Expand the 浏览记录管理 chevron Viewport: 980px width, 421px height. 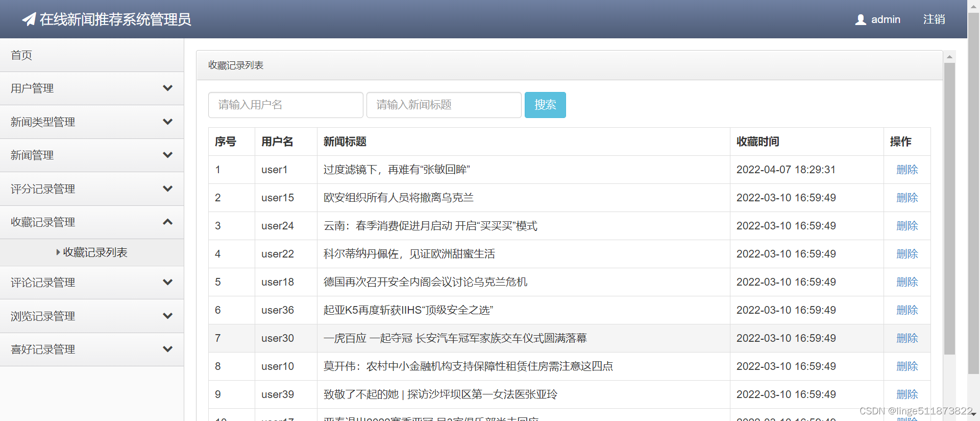167,316
